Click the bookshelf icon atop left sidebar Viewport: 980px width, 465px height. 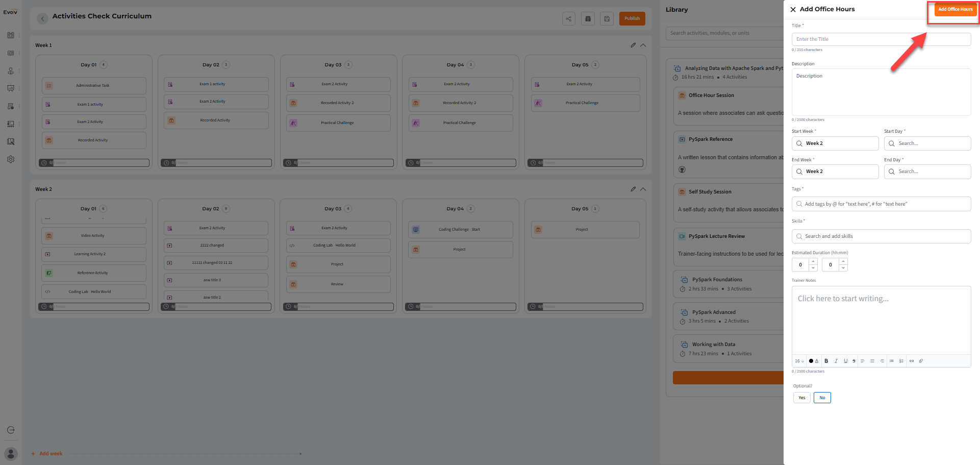point(11,35)
